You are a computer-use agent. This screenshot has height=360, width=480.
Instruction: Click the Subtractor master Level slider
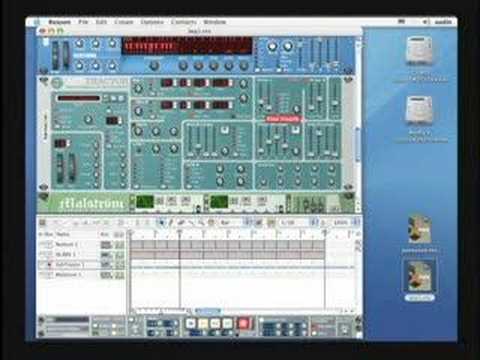point(335,97)
